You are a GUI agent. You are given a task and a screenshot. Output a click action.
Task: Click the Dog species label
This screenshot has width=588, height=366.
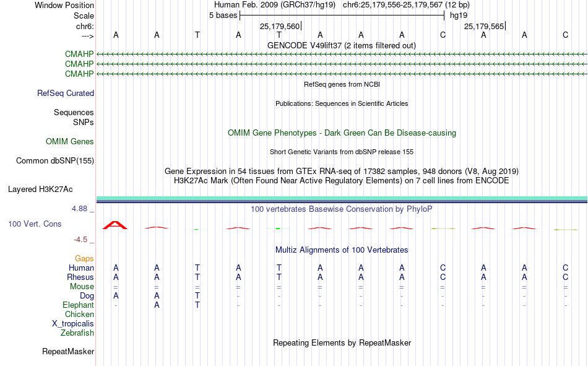(x=87, y=296)
